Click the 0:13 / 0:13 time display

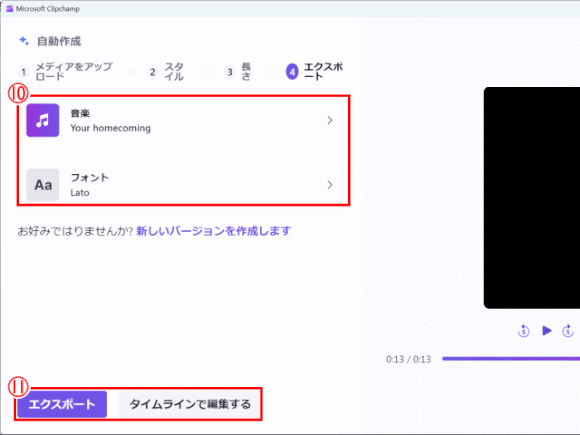[408, 359]
